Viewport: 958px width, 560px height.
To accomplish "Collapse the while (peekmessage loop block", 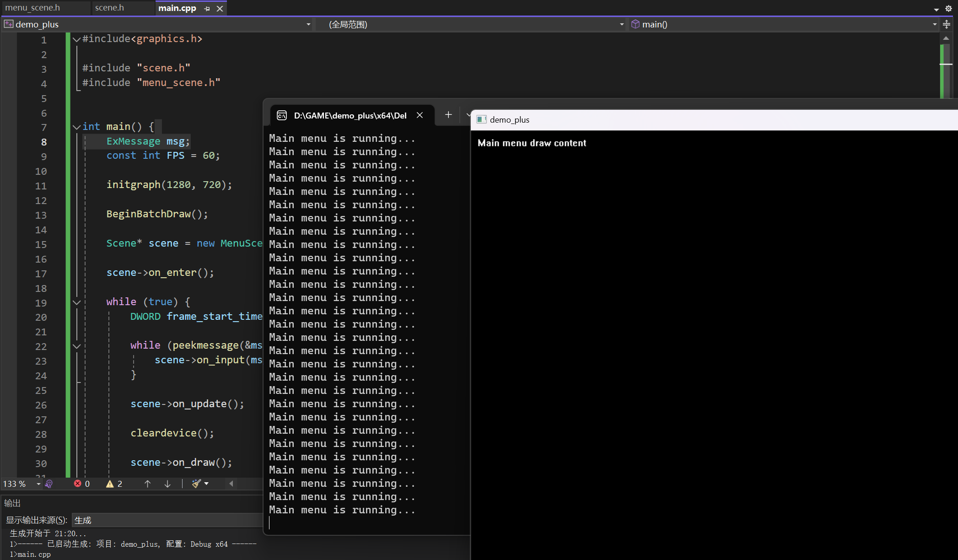I will coord(77,346).
